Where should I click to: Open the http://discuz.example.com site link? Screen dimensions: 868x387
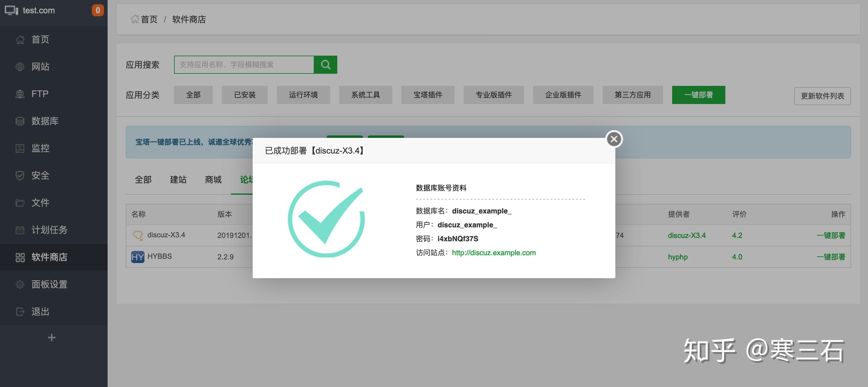tap(494, 252)
